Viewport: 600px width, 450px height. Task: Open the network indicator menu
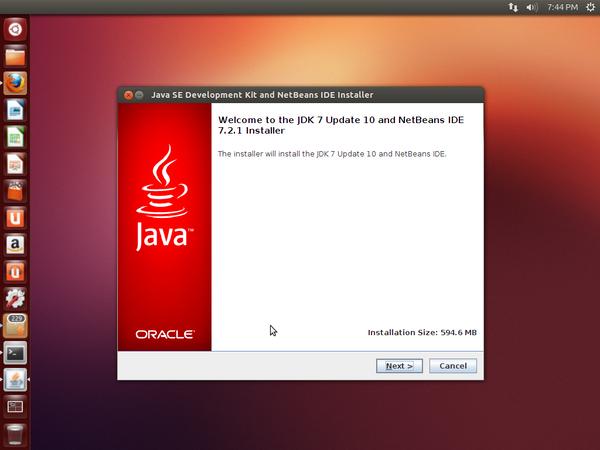(x=513, y=7)
